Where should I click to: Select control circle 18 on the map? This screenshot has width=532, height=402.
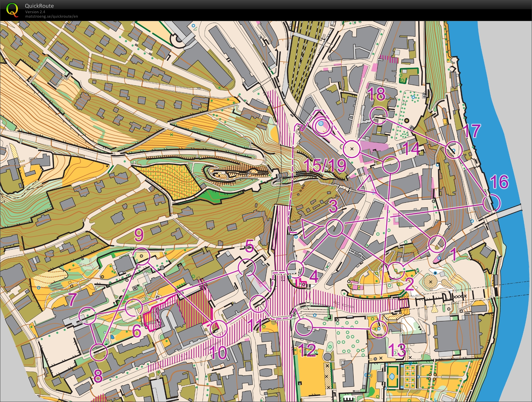tap(378, 115)
